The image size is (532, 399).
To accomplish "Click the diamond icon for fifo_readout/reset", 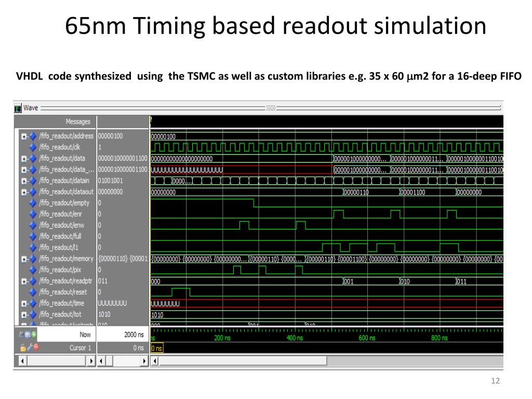I will [x=33, y=292].
